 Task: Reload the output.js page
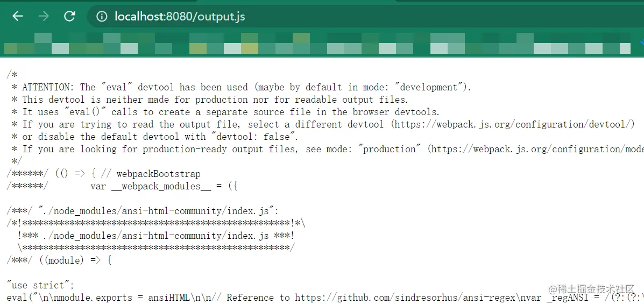[70, 16]
